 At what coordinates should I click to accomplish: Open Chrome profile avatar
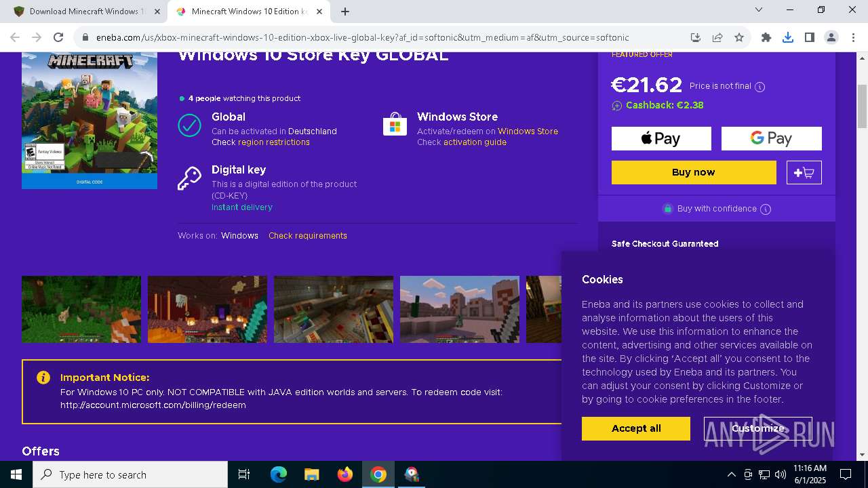point(831,38)
